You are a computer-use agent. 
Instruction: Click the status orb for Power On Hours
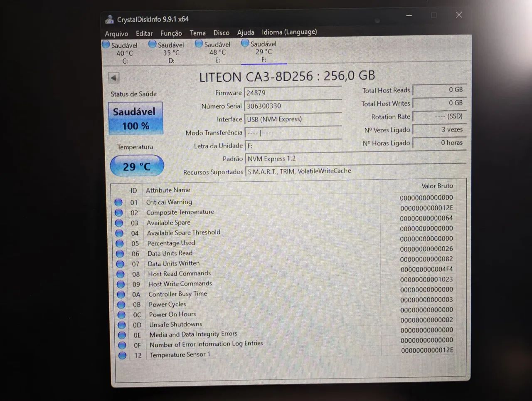(121, 315)
